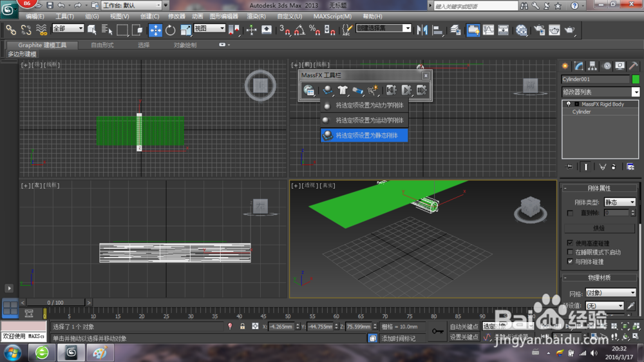Select the Link tool in main toolbar
Image resolution: width=644 pixels, height=362 pixels.
[11, 30]
